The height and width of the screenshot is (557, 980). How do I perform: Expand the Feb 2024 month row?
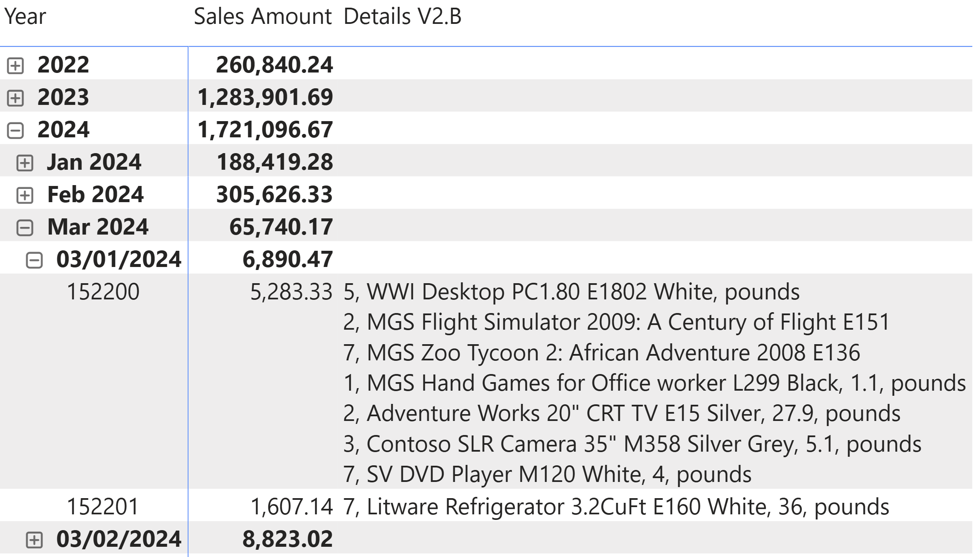point(25,195)
